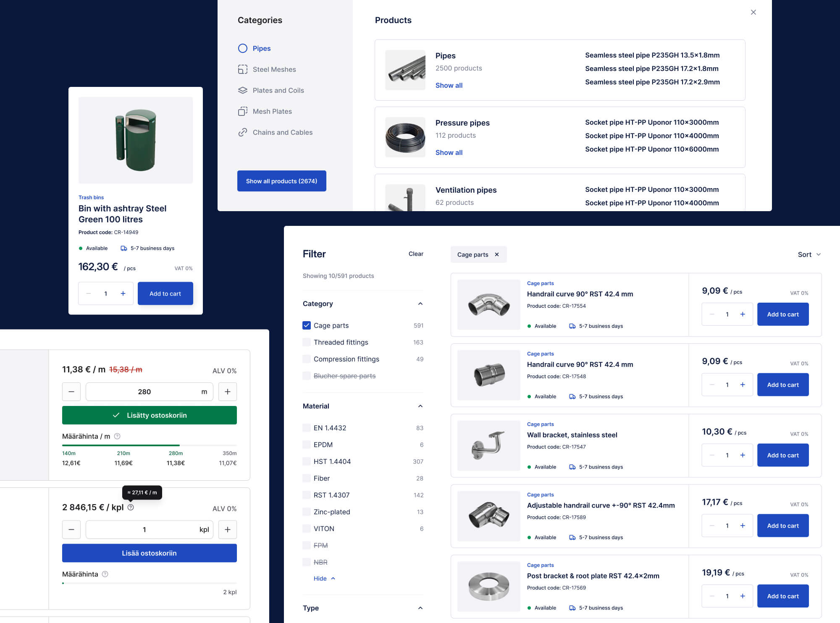Image resolution: width=840 pixels, height=623 pixels.
Task: Click the Steel Meshes category icon
Action: click(x=243, y=69)
